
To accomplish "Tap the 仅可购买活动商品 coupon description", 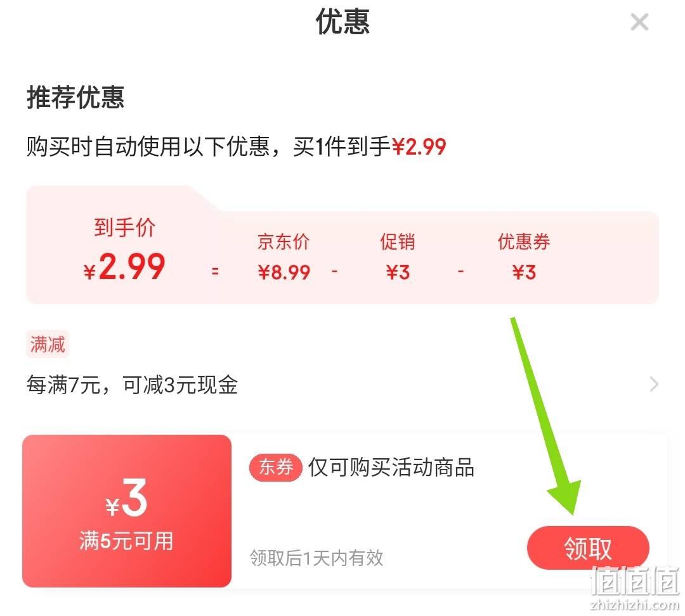I will pos(391,468).
